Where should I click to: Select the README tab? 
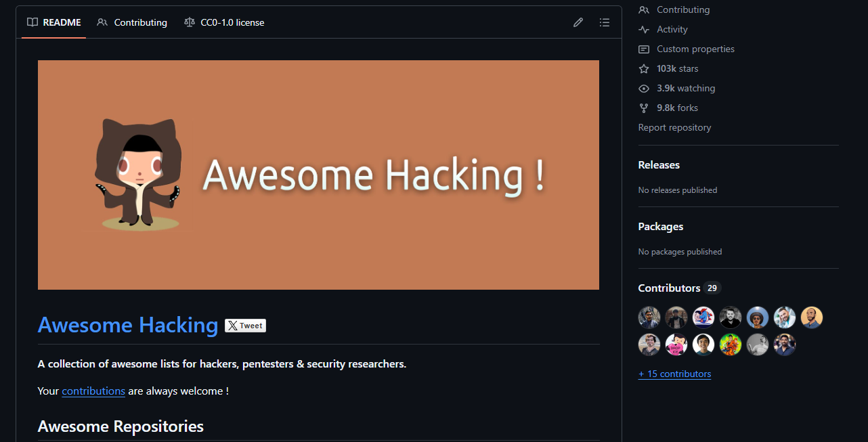pos(53,22)
